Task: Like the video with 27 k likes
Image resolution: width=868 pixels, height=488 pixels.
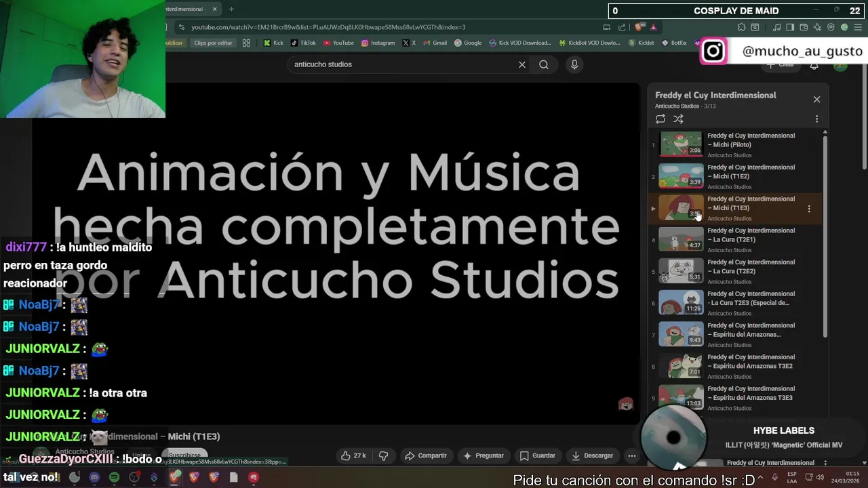Action: pyautogui.click(x=354, y=455)
